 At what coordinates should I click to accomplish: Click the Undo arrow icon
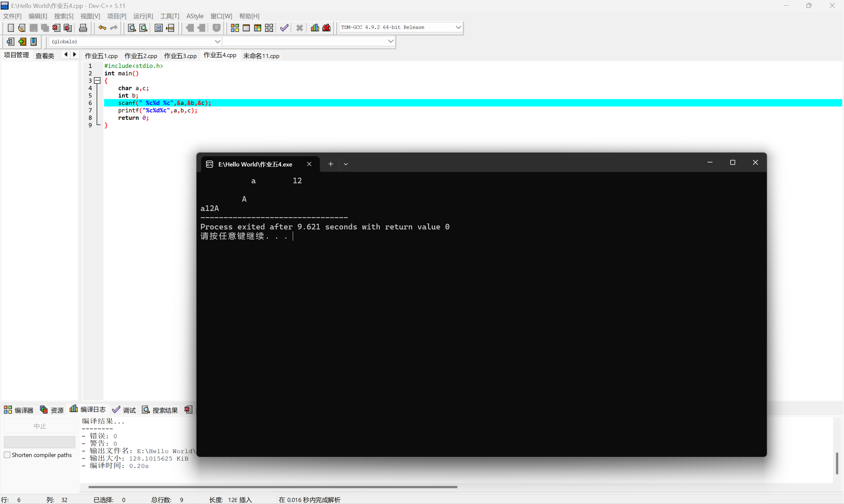pyautogui.click(x=102, y=28)
